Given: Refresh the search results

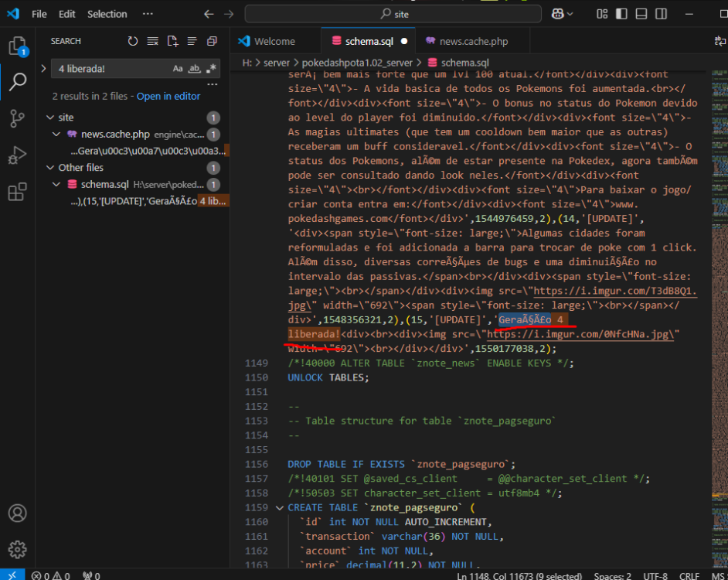Looking at the screenshot, I should (133, 41).
